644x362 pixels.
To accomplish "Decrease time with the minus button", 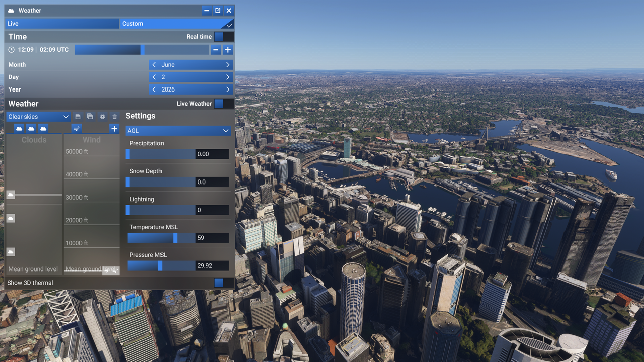I will point(216,50).
